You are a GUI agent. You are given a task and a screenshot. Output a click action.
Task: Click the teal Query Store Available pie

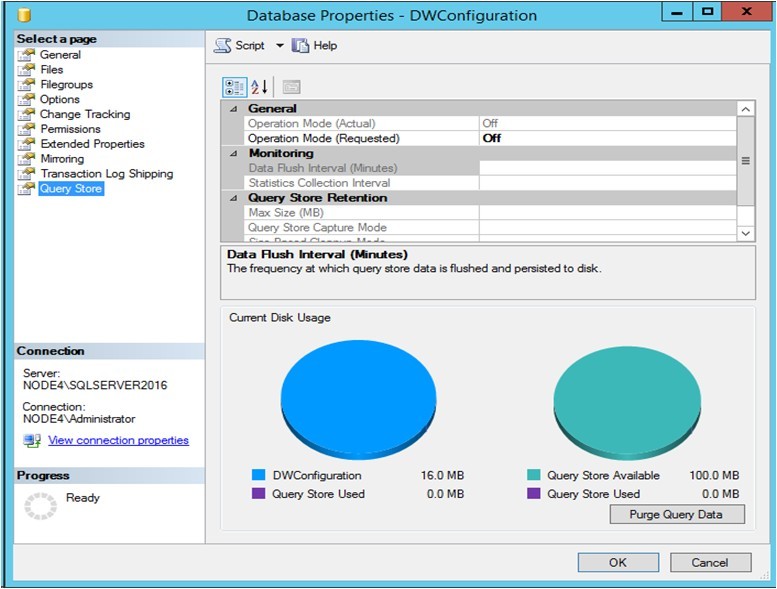point(627,403)
